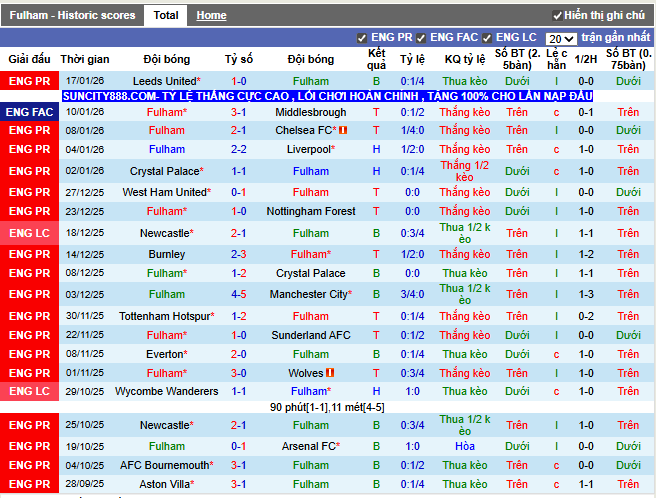Open Liverpool team link
Viewport: 656px width, 498px height.
(x=310, y=149)
